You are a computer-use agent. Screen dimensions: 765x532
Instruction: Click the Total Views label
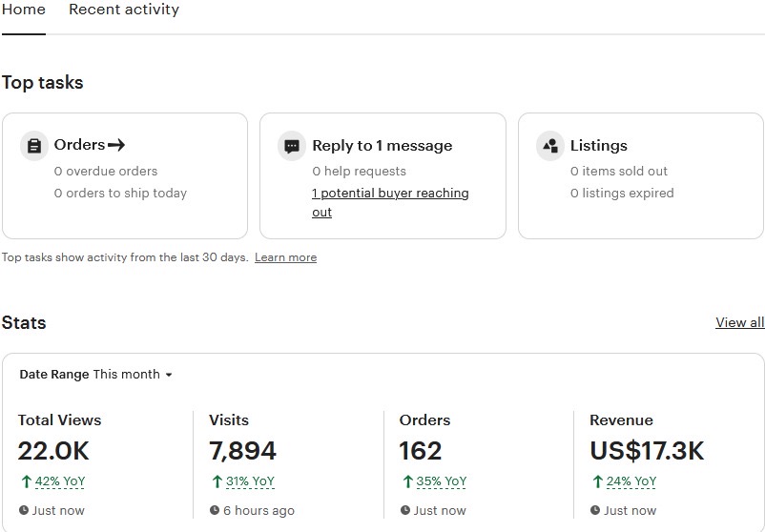(59, 420)
